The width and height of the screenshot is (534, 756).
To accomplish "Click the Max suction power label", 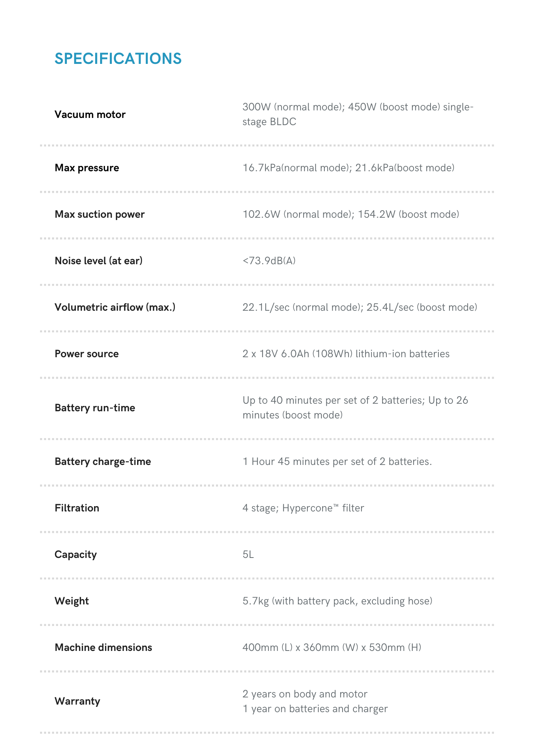I will 99,214.
